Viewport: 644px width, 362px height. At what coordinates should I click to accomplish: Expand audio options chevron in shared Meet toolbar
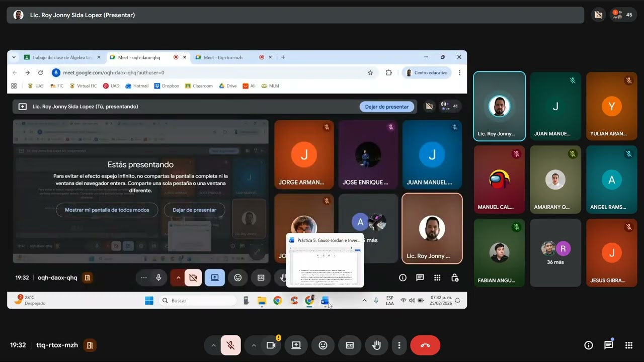[x=178, y=278]
